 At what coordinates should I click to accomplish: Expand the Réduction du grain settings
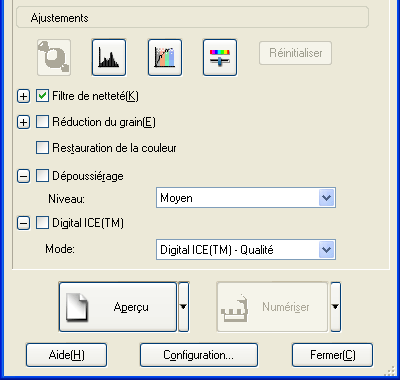tap(23, 122)
